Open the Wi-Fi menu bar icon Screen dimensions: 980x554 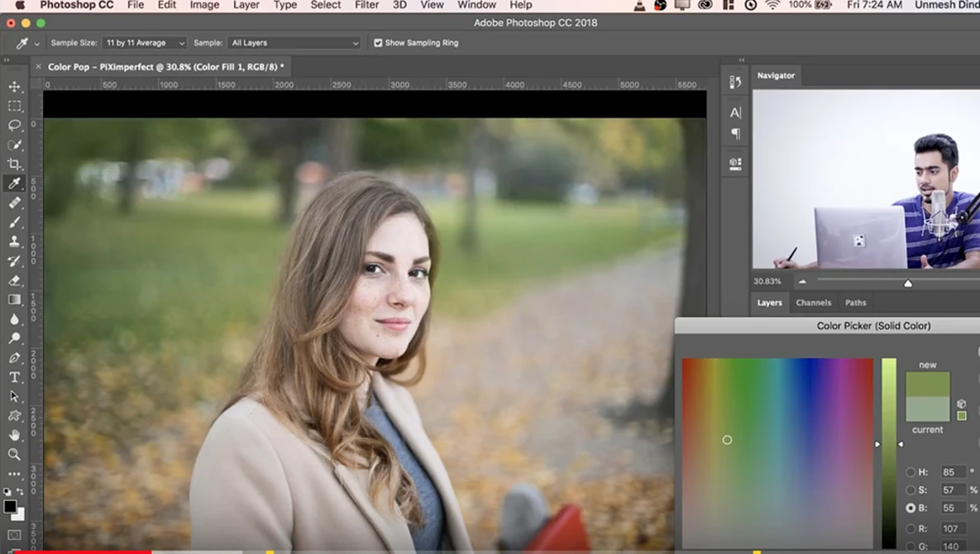(x=772, y=5)
